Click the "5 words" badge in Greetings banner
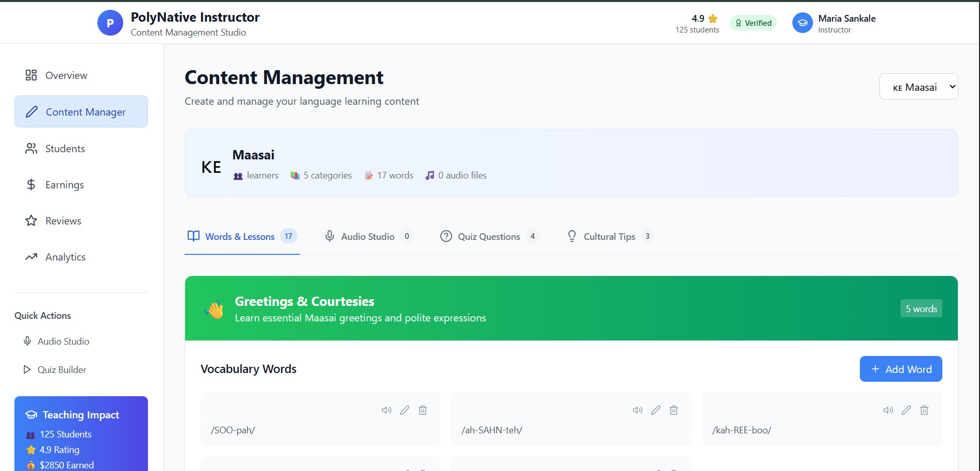 coord(921,308)
